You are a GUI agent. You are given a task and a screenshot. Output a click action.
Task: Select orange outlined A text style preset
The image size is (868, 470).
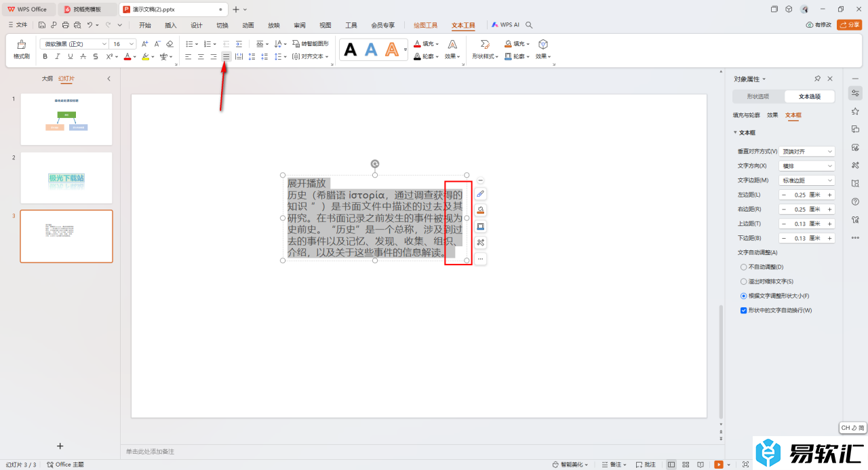tap(392, 49)
